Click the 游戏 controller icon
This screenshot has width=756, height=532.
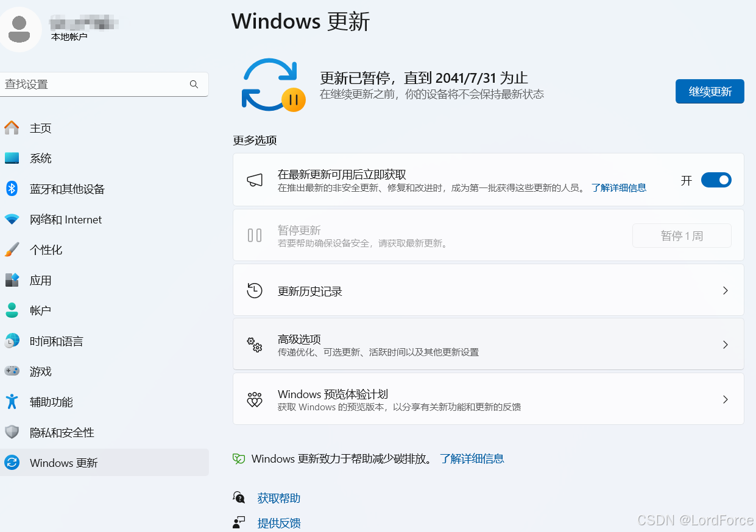click(12, 371)
